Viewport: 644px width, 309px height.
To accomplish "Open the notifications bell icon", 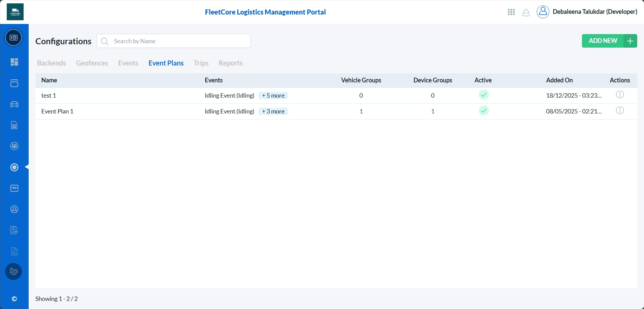I will 526,12.
